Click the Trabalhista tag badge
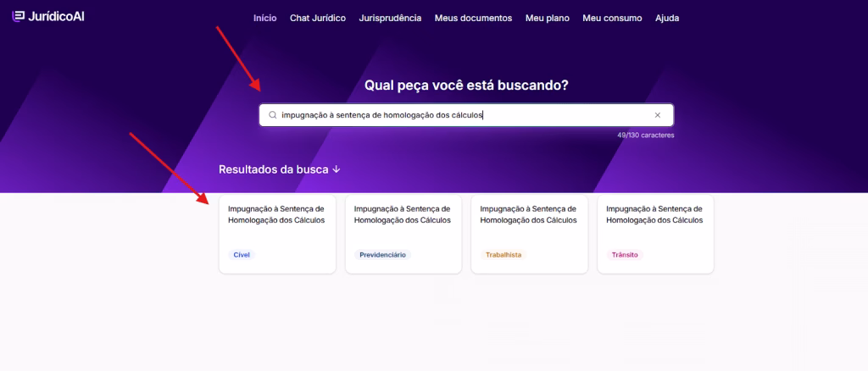This screenshot has height=371, width=868. (504, 255)
